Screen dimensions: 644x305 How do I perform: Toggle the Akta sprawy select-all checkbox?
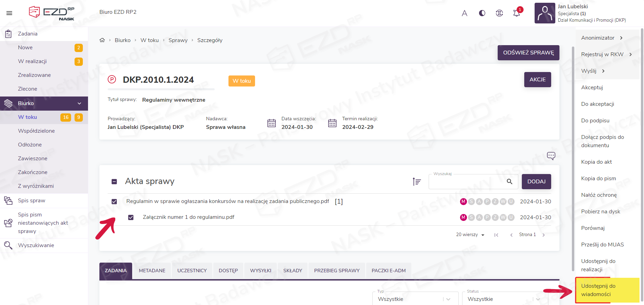point(114,182)
